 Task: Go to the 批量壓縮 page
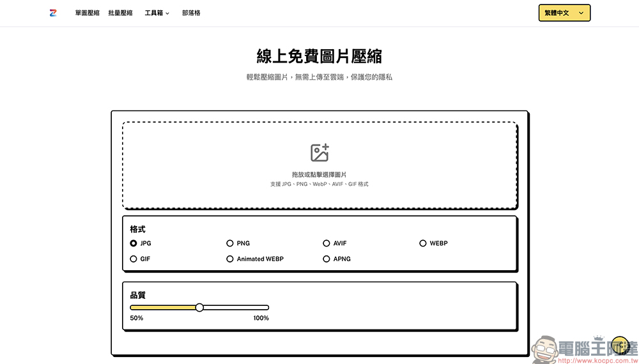click(x=121, y=13)
